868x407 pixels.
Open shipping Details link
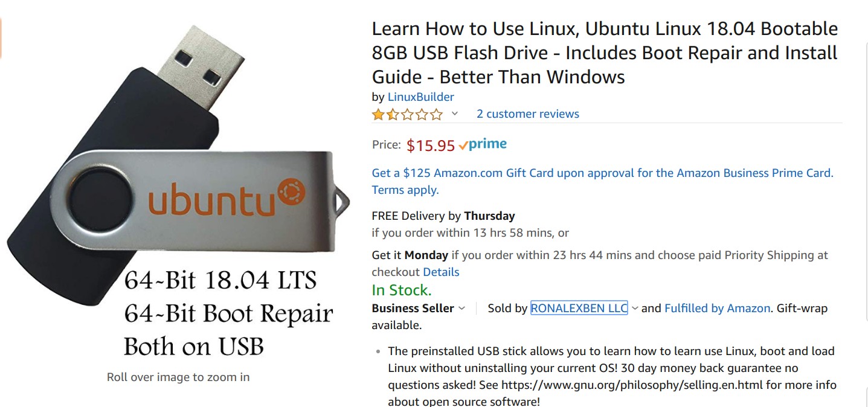(441, 272)
